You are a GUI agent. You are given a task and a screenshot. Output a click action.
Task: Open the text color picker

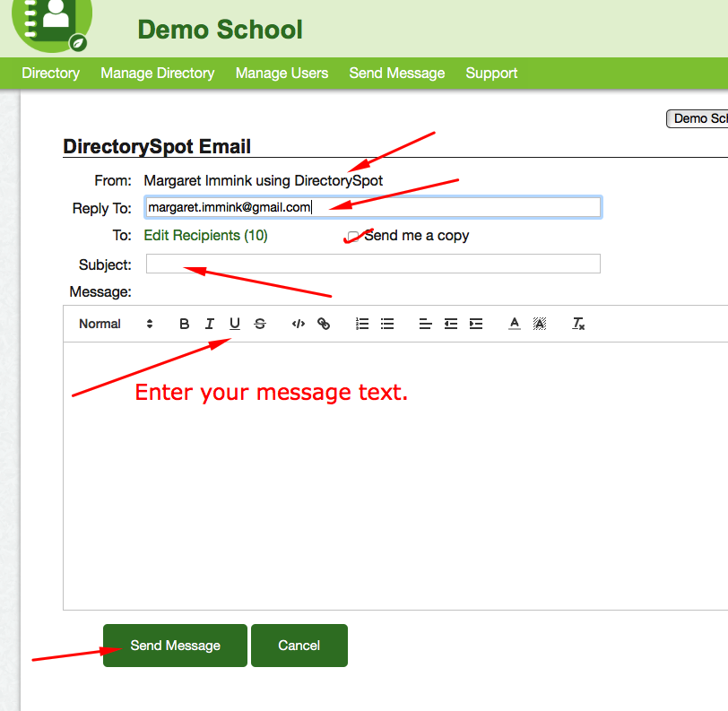coord(515,324)
